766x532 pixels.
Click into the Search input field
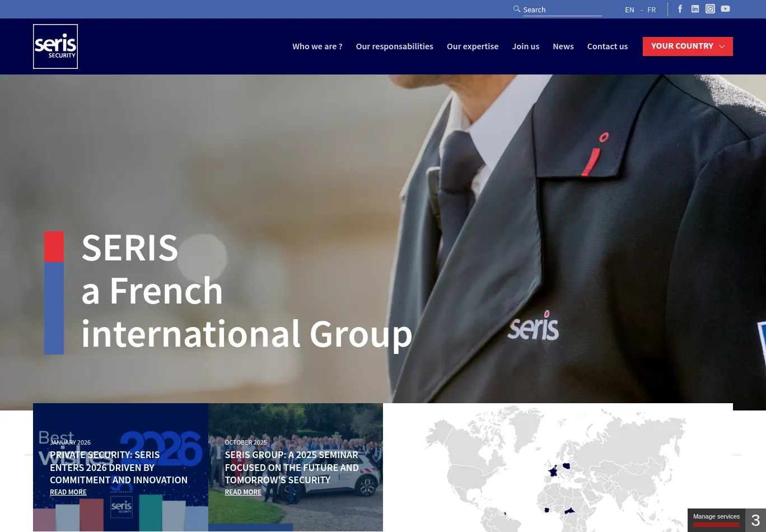(x=562, y=10)
